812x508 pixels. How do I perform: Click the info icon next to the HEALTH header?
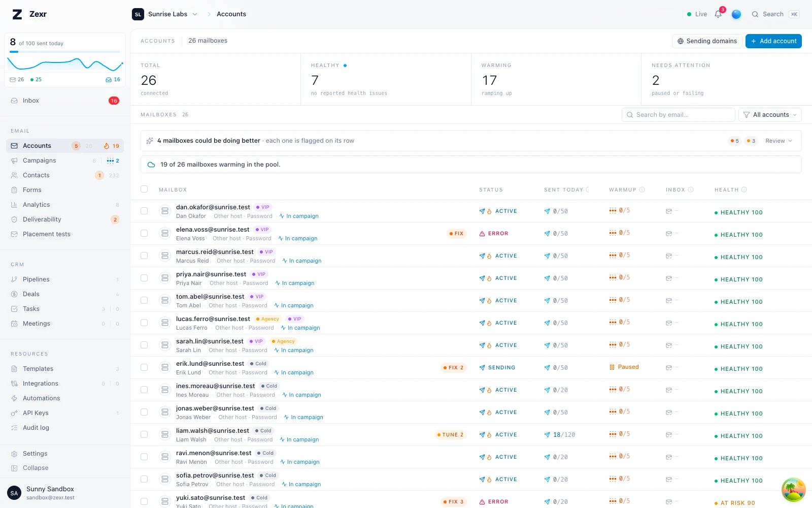[744, 189]
